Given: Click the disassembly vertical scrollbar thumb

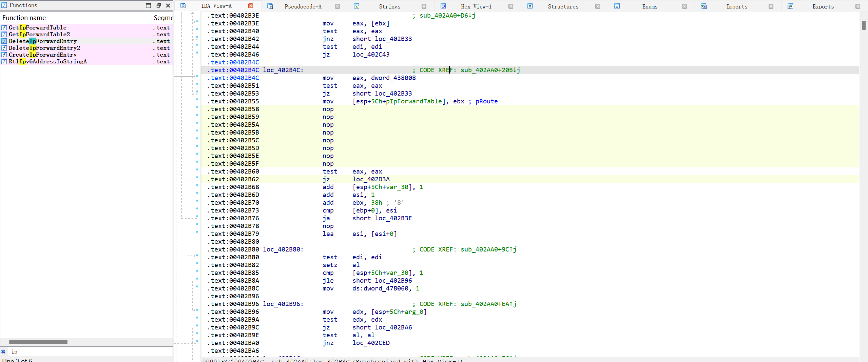Looking at the screenshot, I should tap(864, 25).
